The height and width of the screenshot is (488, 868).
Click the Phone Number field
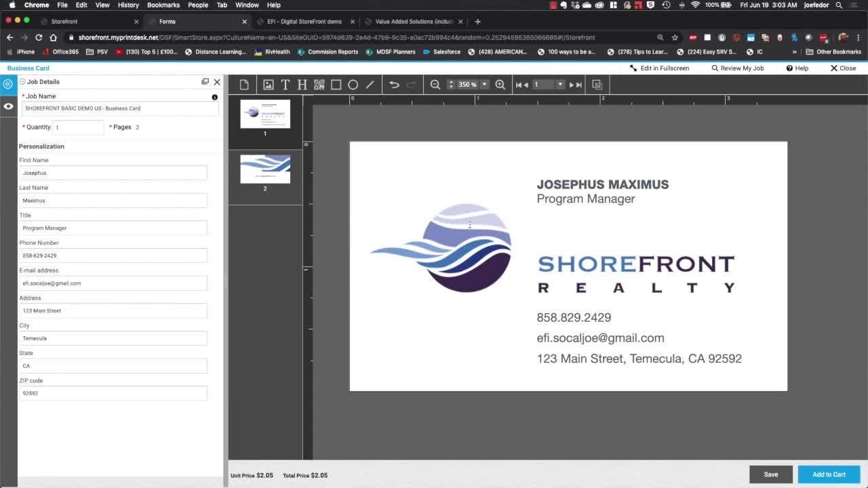tap(113, 256)
